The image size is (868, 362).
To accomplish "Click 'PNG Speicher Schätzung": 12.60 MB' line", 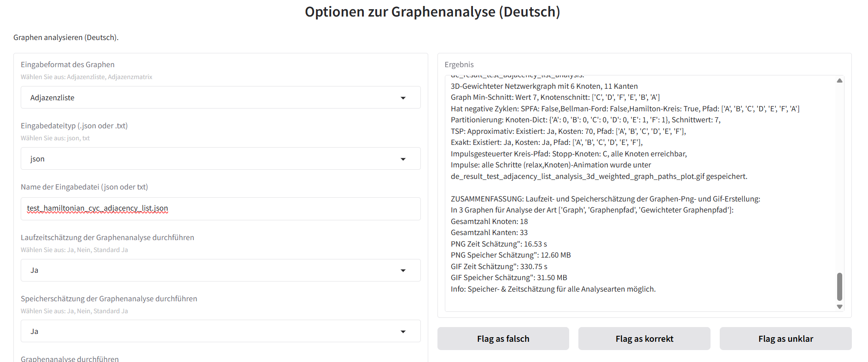I will point(511,255).
